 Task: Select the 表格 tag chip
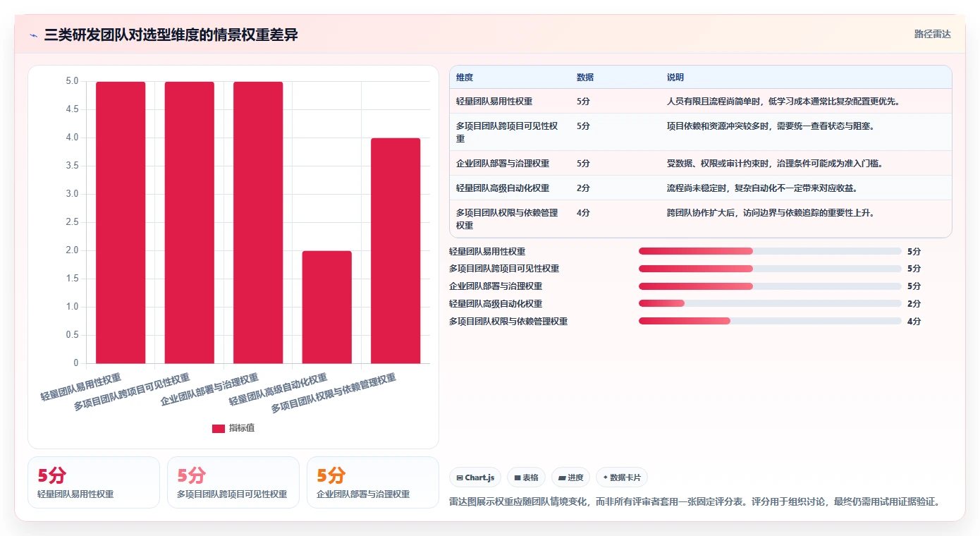point(526,477)
